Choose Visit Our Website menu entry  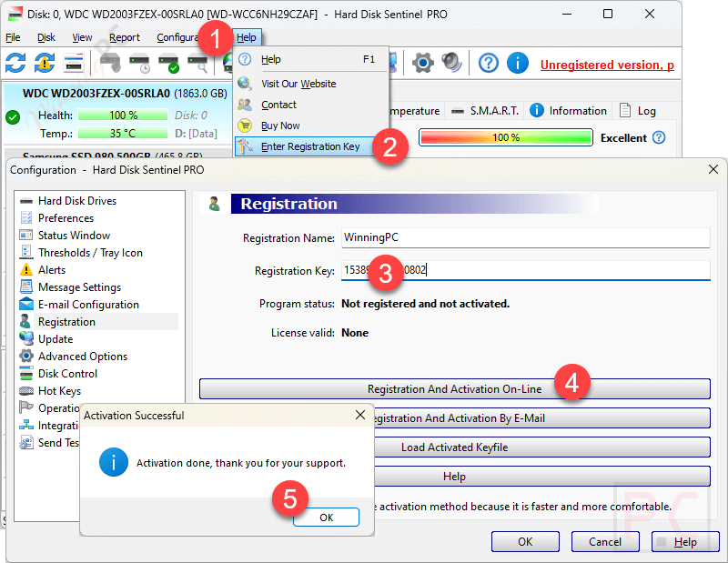click(x=311, y=84)
